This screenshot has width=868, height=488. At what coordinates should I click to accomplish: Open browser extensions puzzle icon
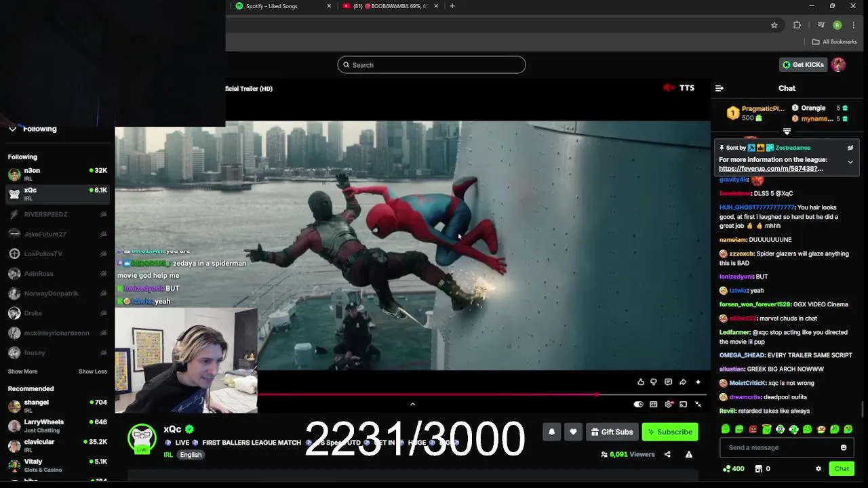797,25
